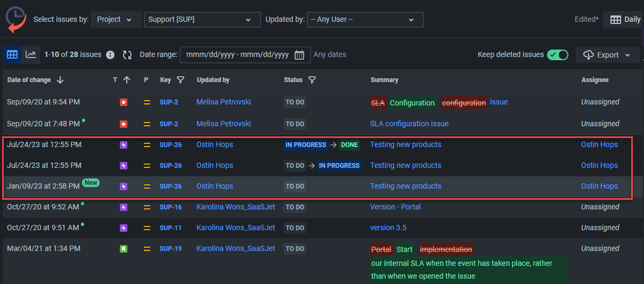Open Karolina Wons_SaaSJet in SUP-16 row
The height and width of the screenshot is (284, 644).
(236, 207)
